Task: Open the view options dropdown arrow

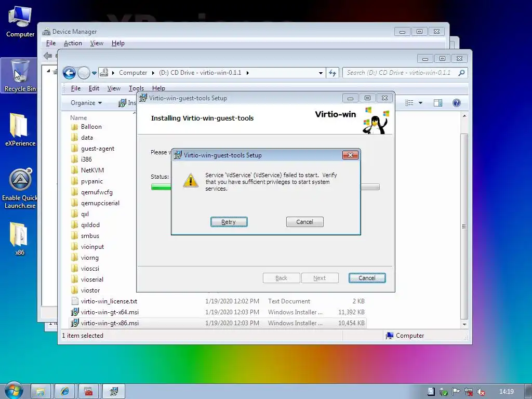Action: point(420,103)
